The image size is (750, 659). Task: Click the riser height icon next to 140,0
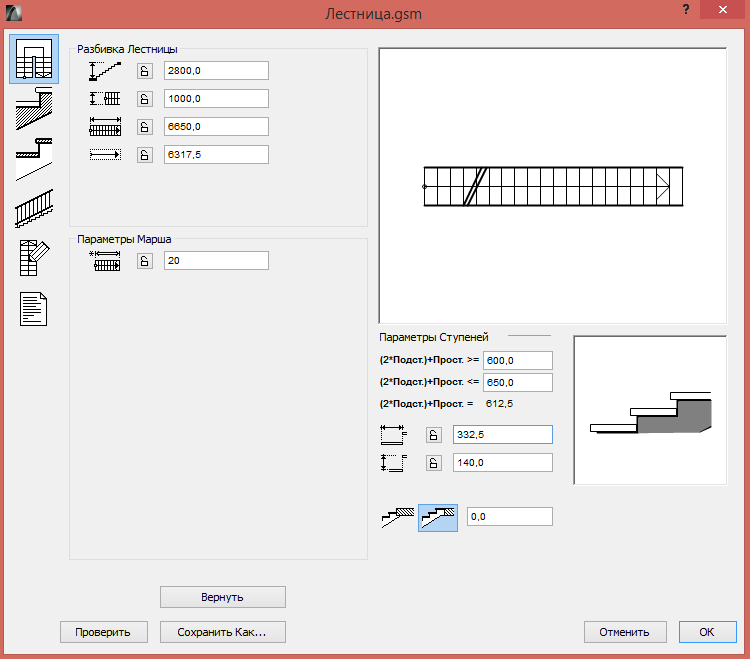393,463
